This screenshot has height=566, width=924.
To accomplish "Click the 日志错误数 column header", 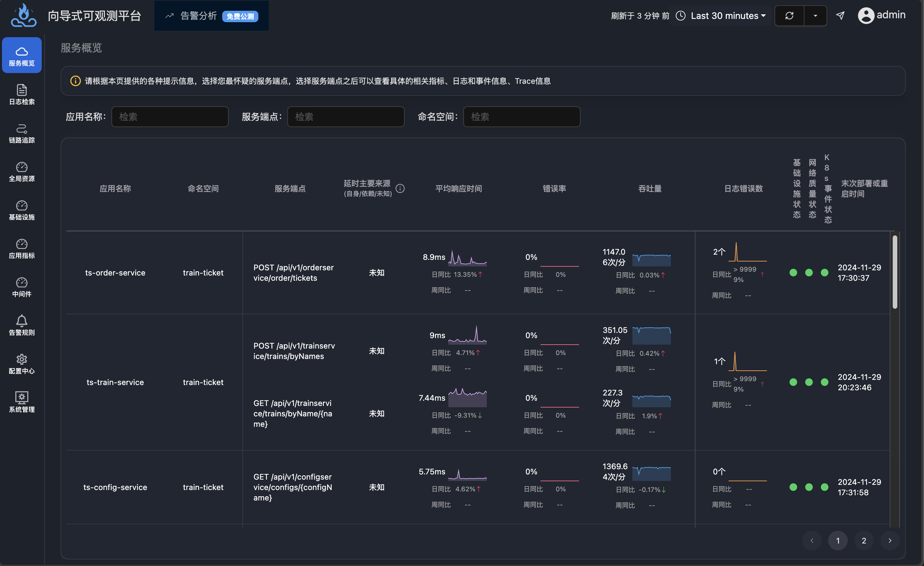I will 743,188.
